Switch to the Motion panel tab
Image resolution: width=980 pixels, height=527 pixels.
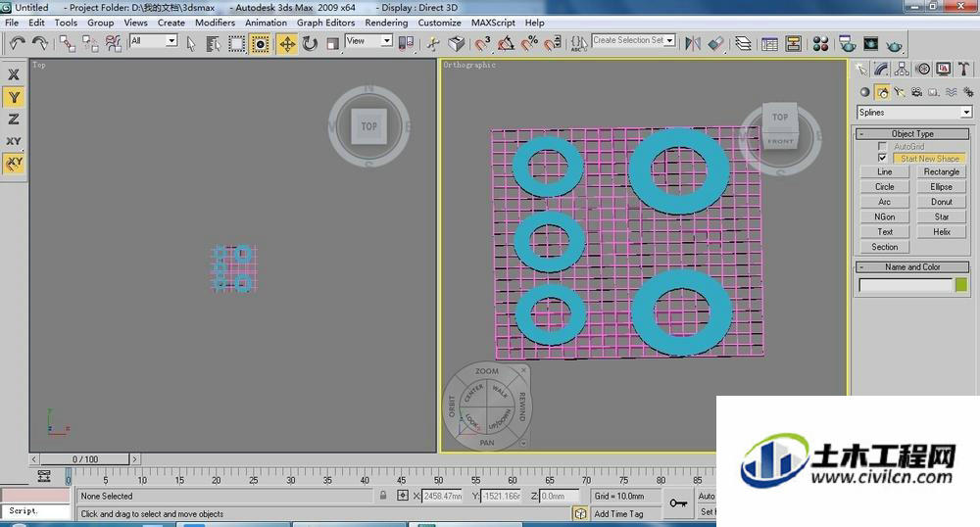click(922, 69)
